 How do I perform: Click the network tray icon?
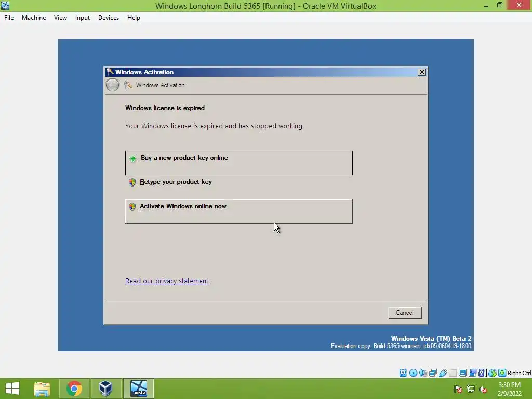(x=471, y=389)
